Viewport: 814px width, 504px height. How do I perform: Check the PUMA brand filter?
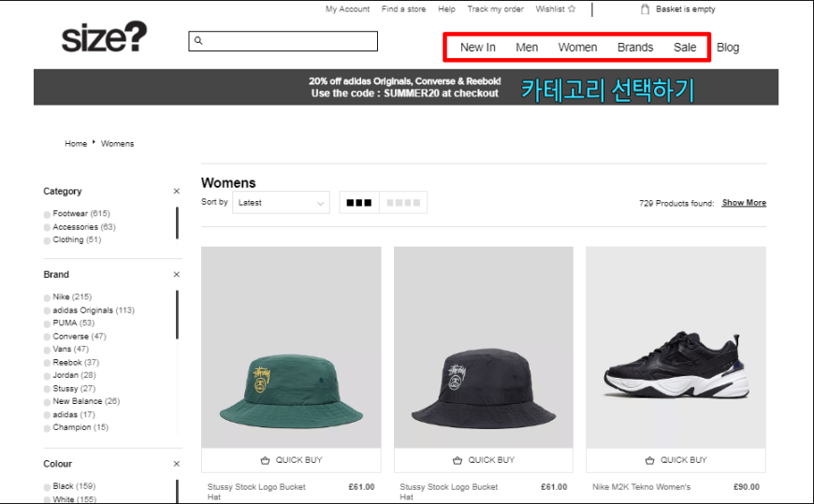(x=47, y=324)
